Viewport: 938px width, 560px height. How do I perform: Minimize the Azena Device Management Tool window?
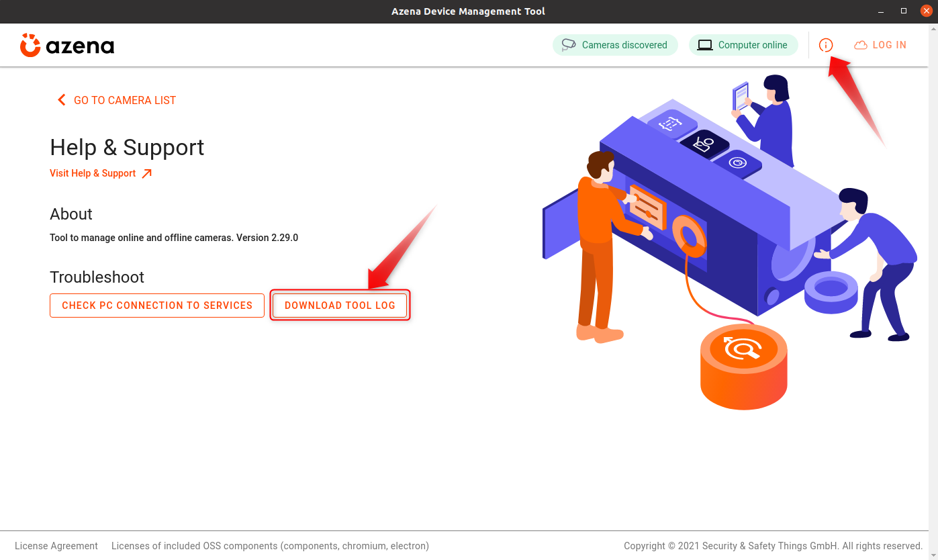(x=881, y=11)
